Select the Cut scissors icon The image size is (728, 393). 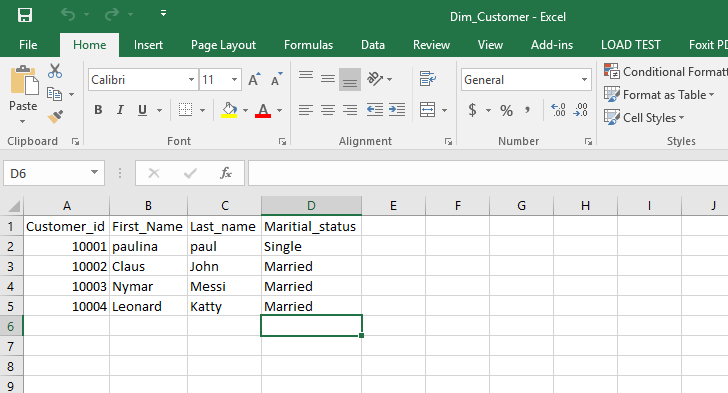click(55, 71)
